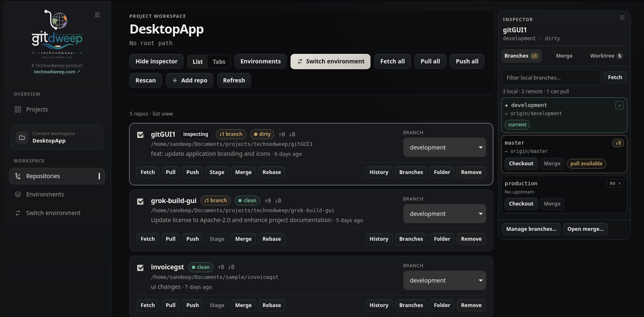The image size is (644, 317).
Task: Click the ↓1 branch badge on gitGUI1
Action: (x=231, y=134)
